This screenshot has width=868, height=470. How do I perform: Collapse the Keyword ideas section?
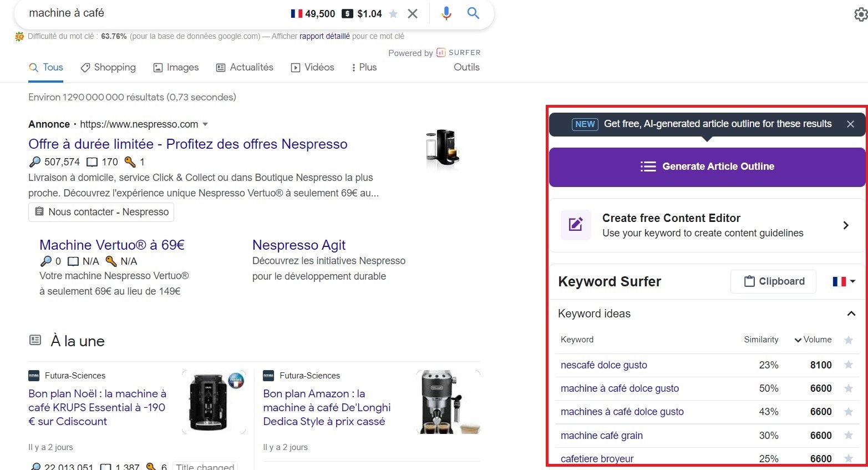pyautogui.click(x=851, y=314)
